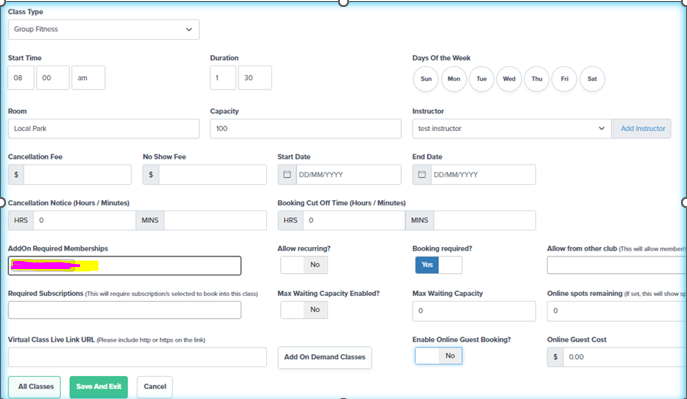Click the Booking Cut Off MINS field
The width and height of the screenshot is (687, 399).
485,220
